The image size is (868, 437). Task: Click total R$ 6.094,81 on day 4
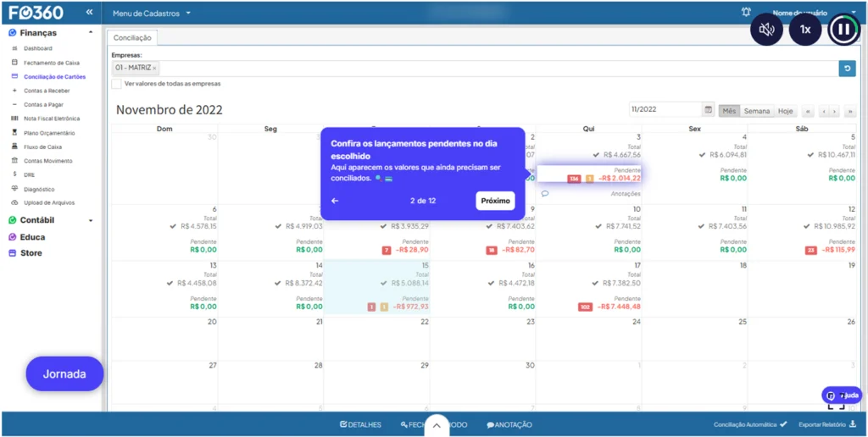pos(729,155)
